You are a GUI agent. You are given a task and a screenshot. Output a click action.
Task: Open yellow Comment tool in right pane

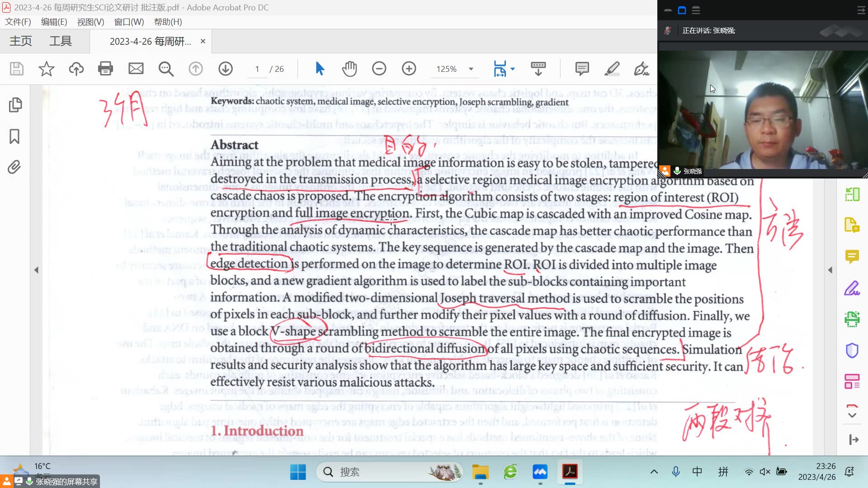(x=852, y=256)
